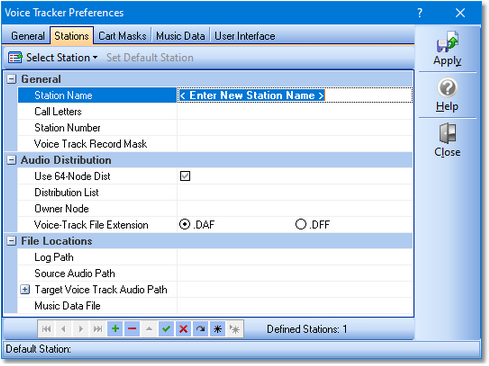The height and width of the screenshot is (366, 489).
Task: Select the .DAF file extension option
Action: click(x=184, y=224)
